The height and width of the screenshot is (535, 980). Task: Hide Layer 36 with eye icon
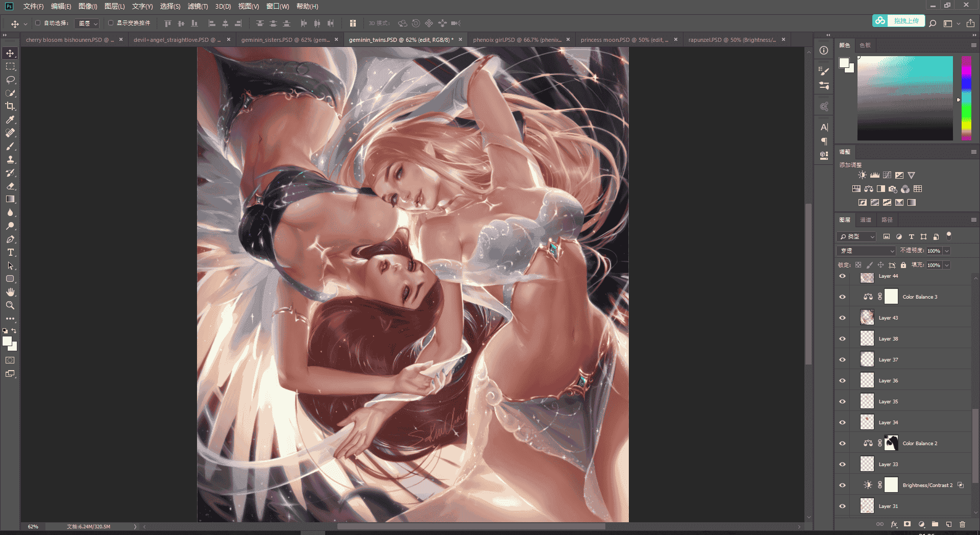(843, 381)
